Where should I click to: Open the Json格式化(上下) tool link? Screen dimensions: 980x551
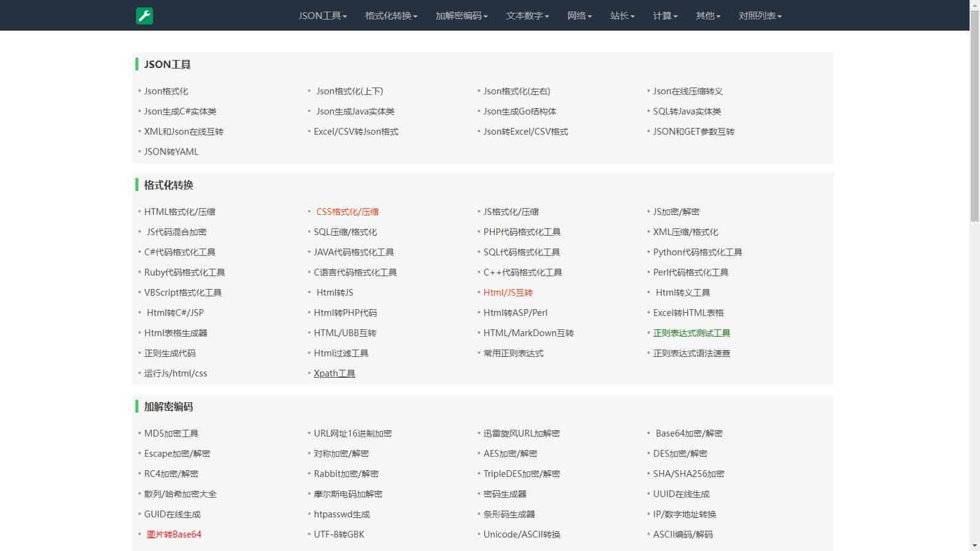(x=349, y=91)
